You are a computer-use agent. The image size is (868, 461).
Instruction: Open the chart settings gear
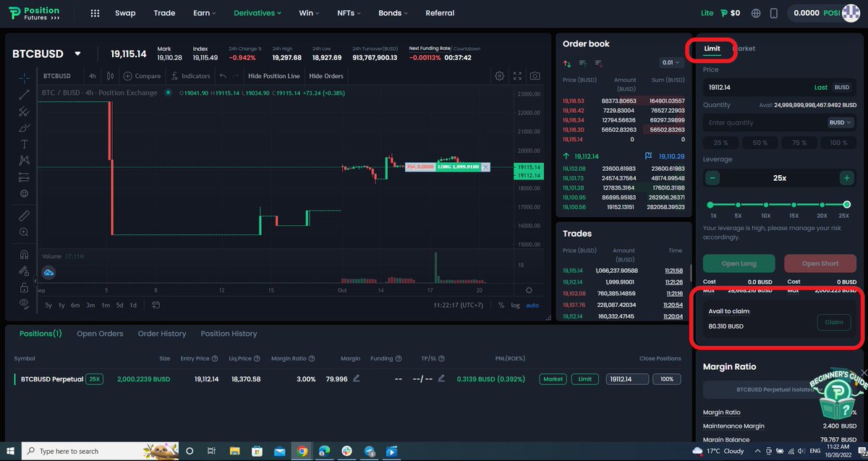[499, 75]
